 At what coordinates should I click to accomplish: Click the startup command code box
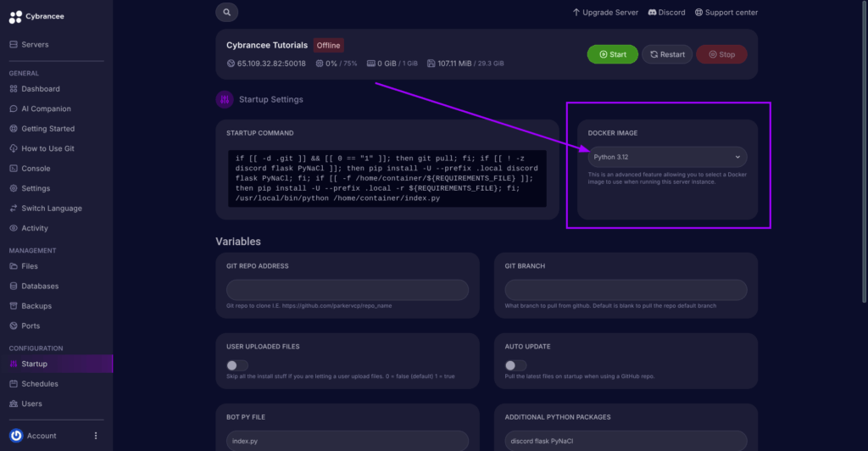coord(387,178)
